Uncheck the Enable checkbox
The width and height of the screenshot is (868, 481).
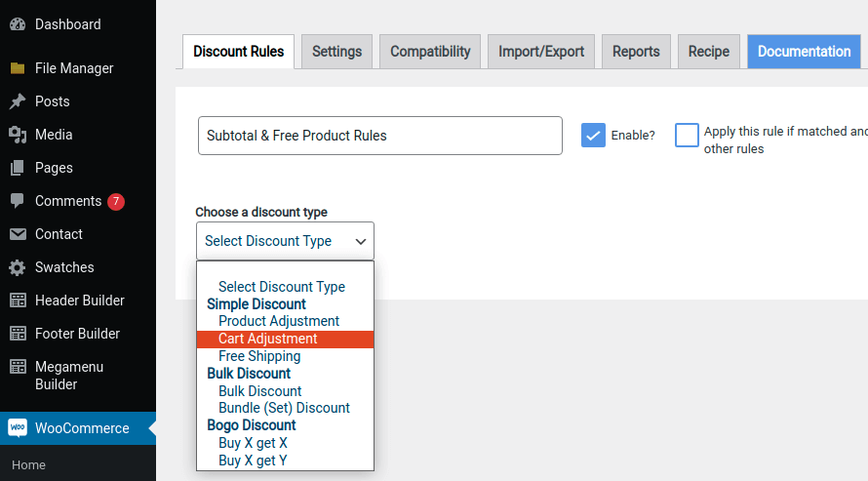pyautogui.click(x=593, y=136)
